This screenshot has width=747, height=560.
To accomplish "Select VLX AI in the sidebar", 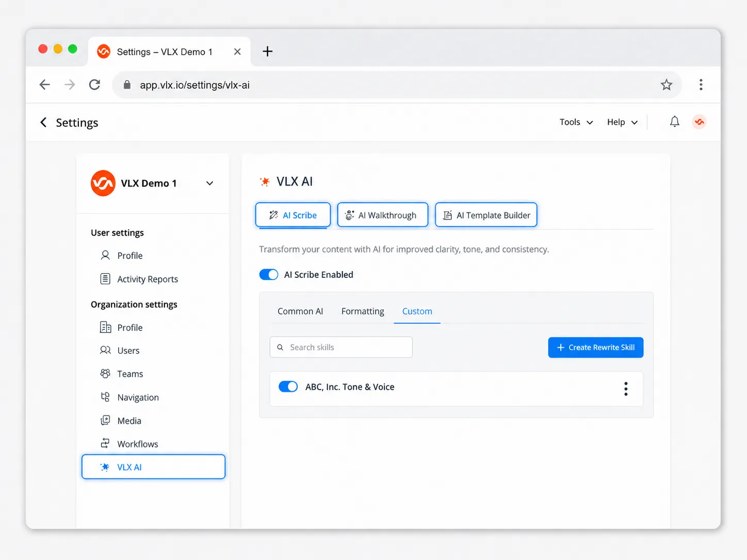I will [153, 467].
